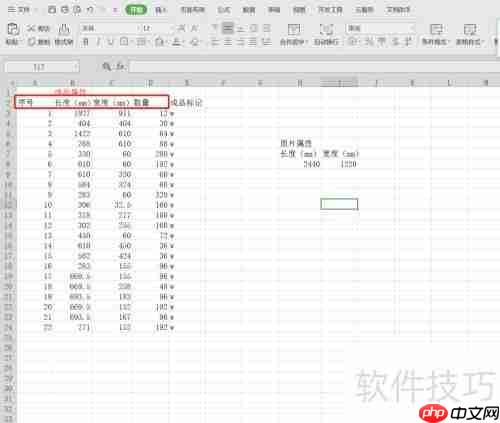Open the 表格样式 table style menu
This screenshot has height=423, width=500.
pos(470,35)
